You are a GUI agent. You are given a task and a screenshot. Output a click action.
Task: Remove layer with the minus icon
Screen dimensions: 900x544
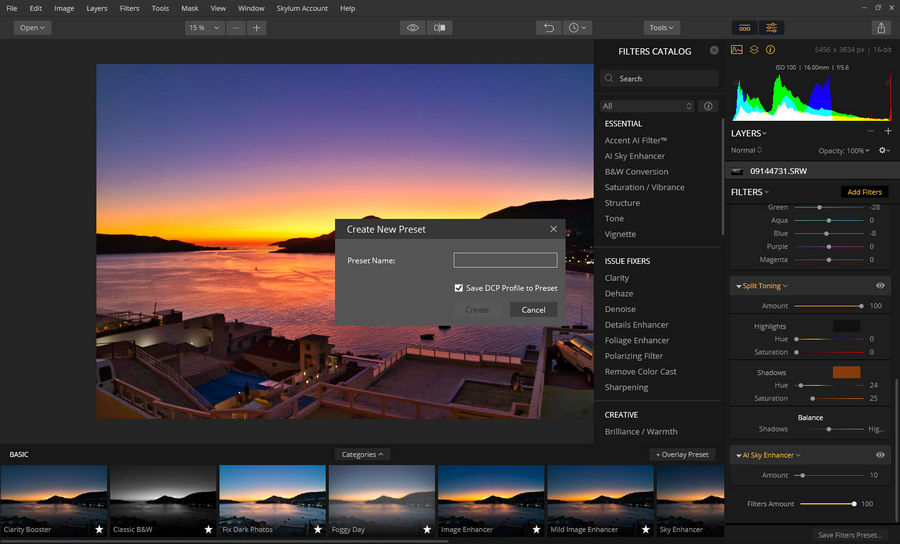tap(871, 131)
